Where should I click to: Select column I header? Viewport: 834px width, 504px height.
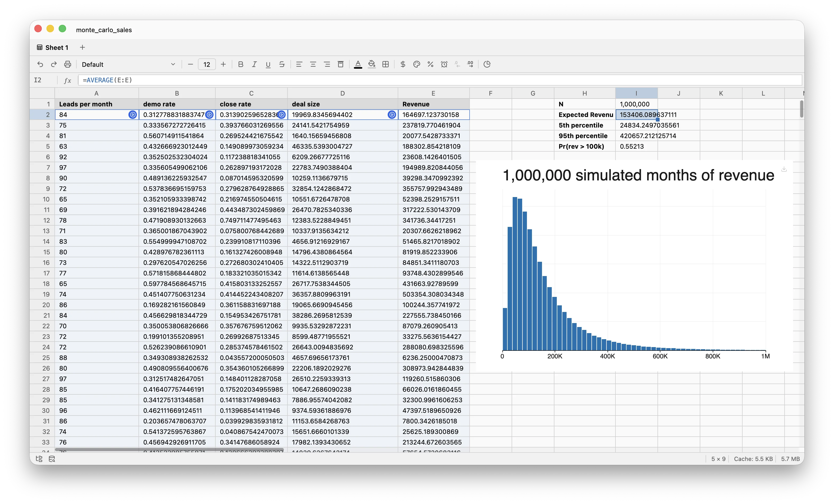point(636,93)
